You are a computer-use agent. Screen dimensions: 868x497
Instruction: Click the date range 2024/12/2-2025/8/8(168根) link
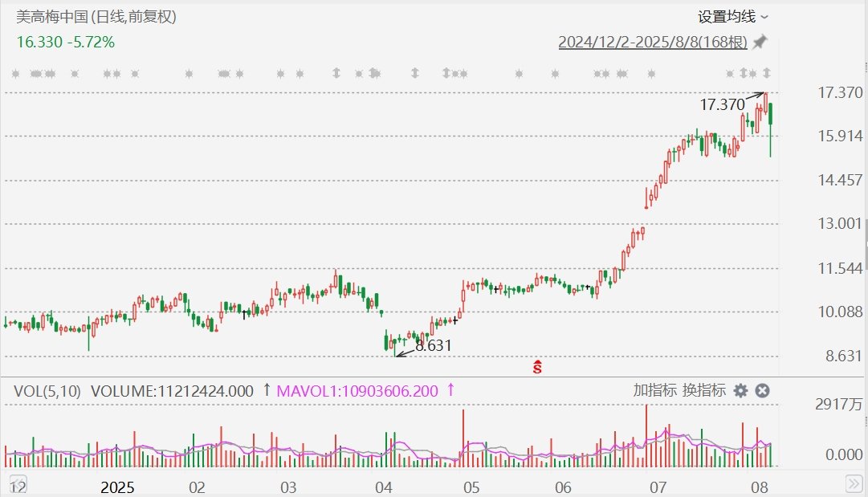[653, 42]
